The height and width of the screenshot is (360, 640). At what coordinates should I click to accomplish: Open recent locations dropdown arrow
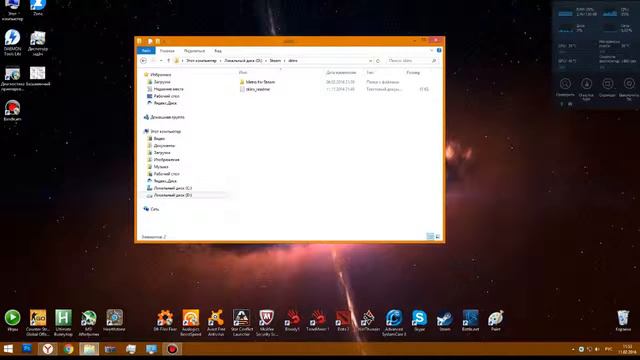coord(161,60)
